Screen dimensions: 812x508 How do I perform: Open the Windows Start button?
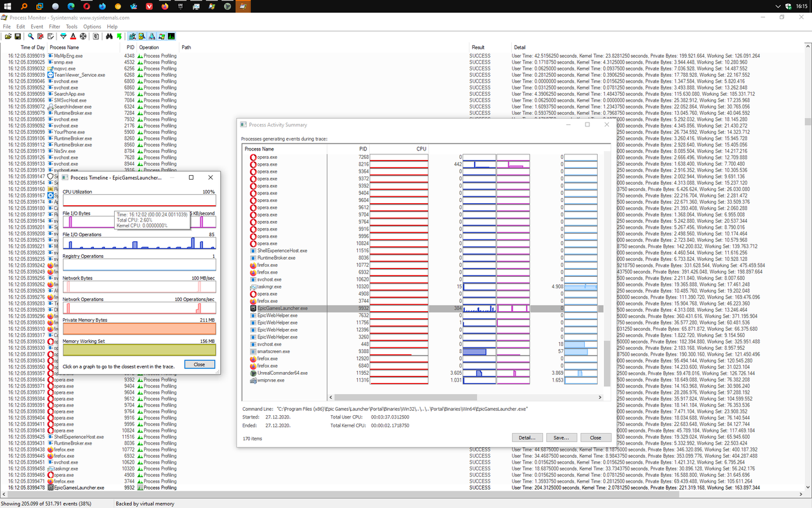tap(8, 6)
